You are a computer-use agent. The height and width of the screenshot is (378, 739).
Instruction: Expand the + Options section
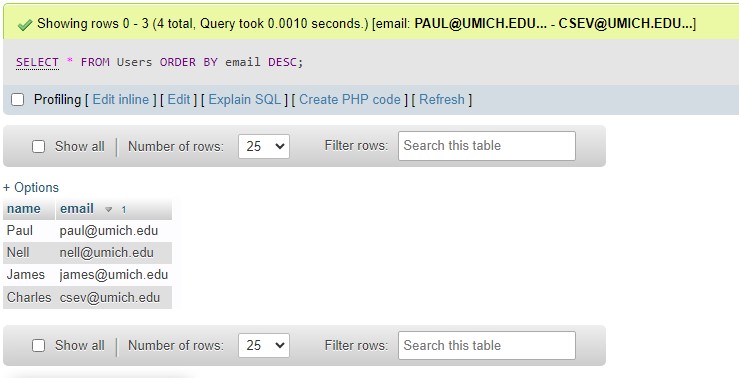31,188
